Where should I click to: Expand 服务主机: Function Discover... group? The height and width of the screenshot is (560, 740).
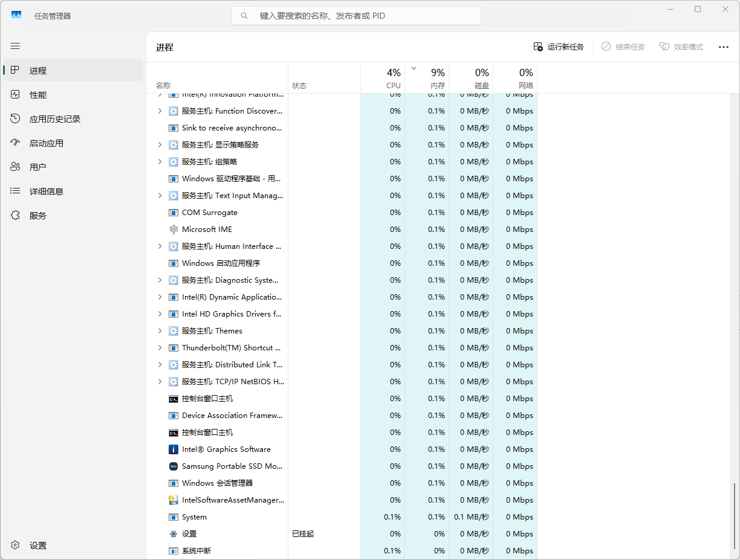click(160, 111)
